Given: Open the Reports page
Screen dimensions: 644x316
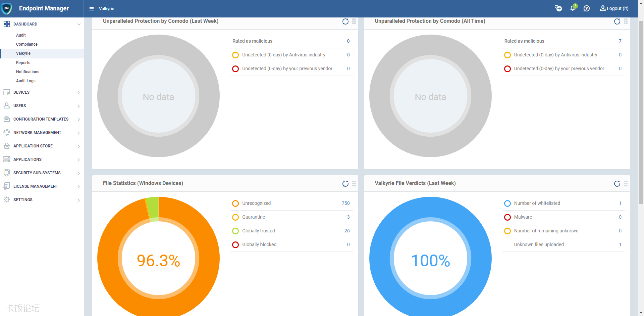Looking at the screenshot, I should click(23, 63).
